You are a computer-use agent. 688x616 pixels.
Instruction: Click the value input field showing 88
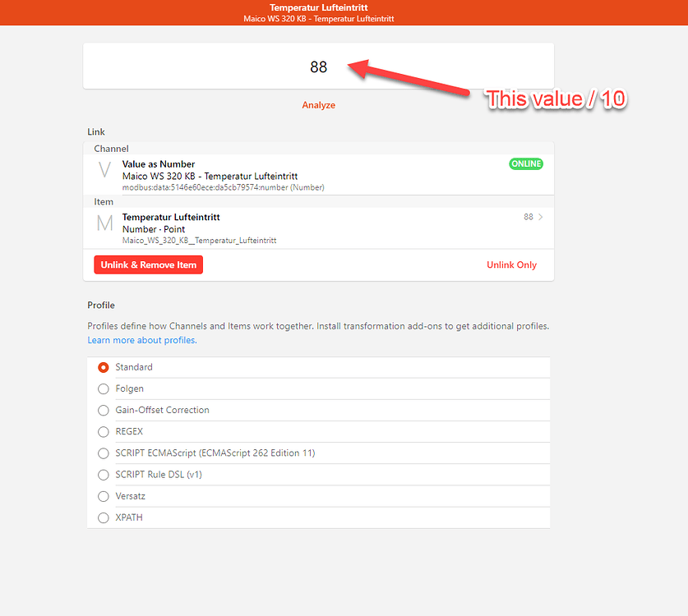tap(318, 66)
